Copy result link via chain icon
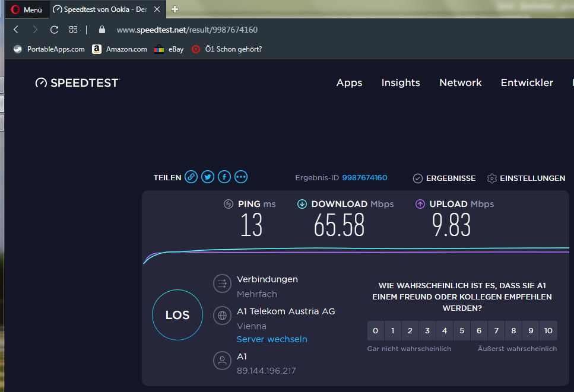574x392 pixels. [x=191, y=177]
